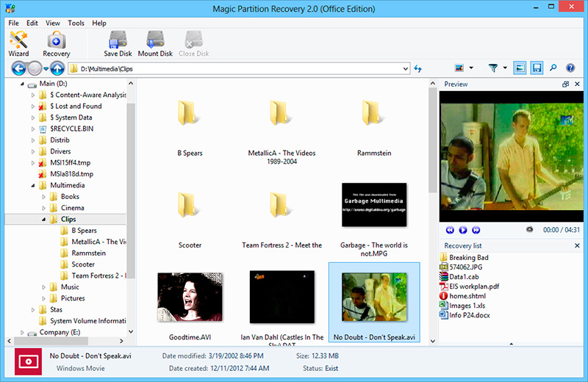Navigate back with the blue arrow

pos(19,68)
